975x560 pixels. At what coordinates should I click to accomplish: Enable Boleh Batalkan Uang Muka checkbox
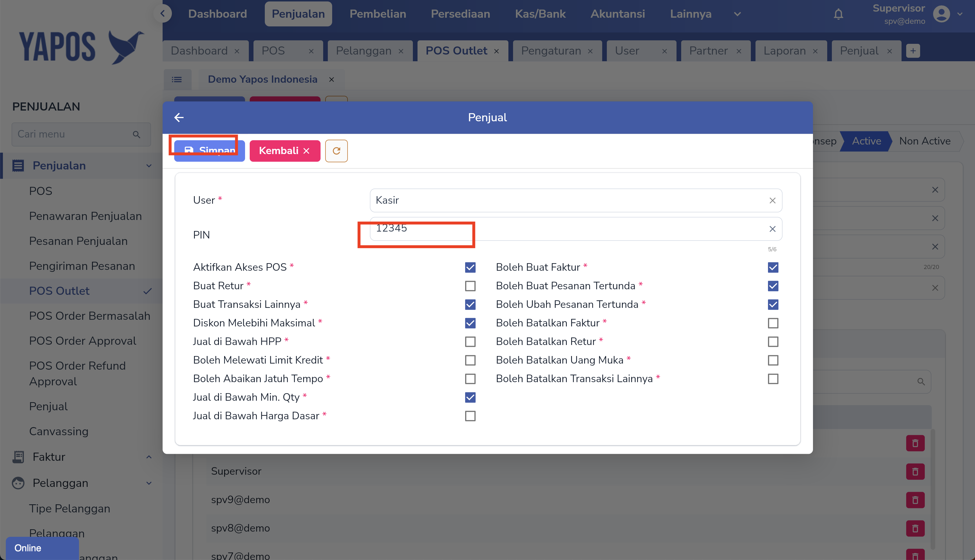pyautogui.click(x=773, y=360)
